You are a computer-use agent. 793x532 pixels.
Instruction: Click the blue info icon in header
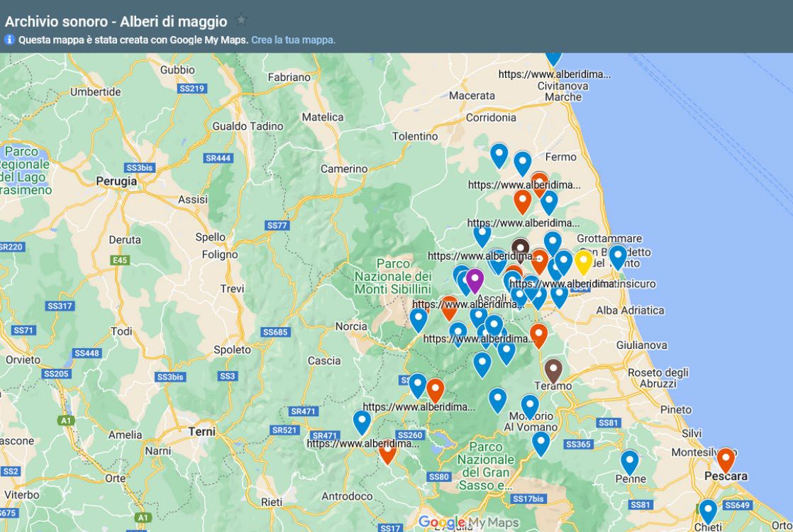click(x=10, y=40)
